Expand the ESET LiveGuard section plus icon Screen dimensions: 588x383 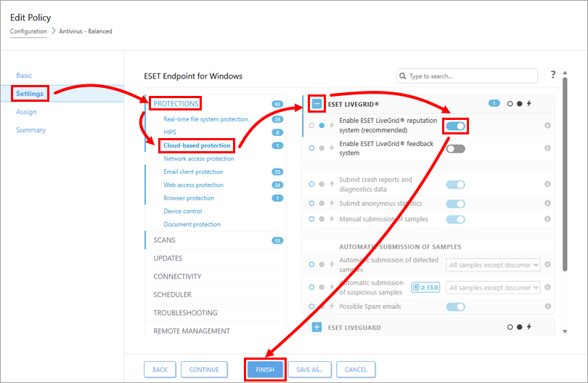[x=317, y=327]
